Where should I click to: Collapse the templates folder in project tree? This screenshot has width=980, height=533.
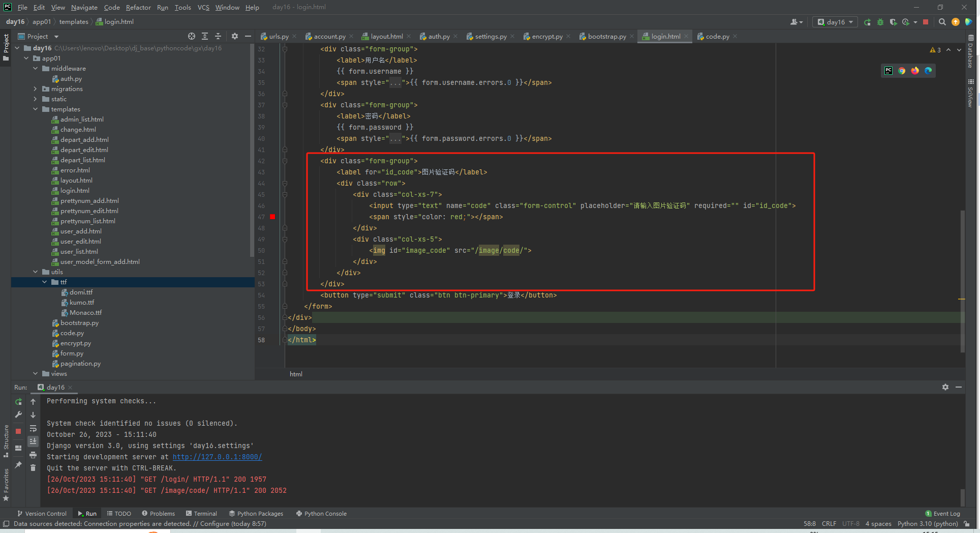36,109
